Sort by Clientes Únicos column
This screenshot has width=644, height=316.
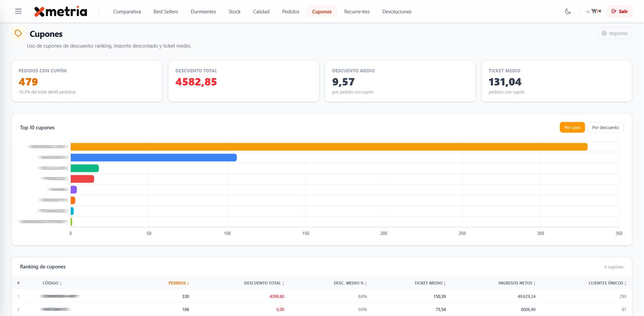click(607, 283)
